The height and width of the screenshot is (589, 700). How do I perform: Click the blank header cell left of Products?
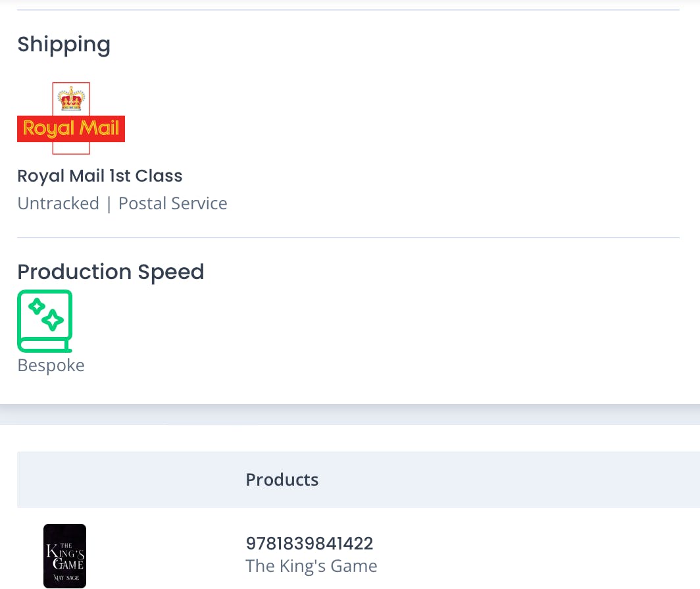tap(125, 480)
